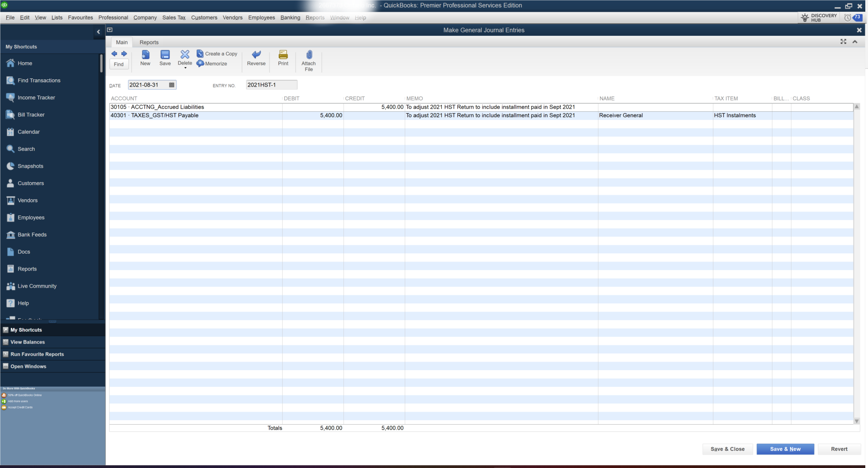Click inside the Entry No. field
The width and height of the screenshot is (868, 468).
(x=270, y=84)
